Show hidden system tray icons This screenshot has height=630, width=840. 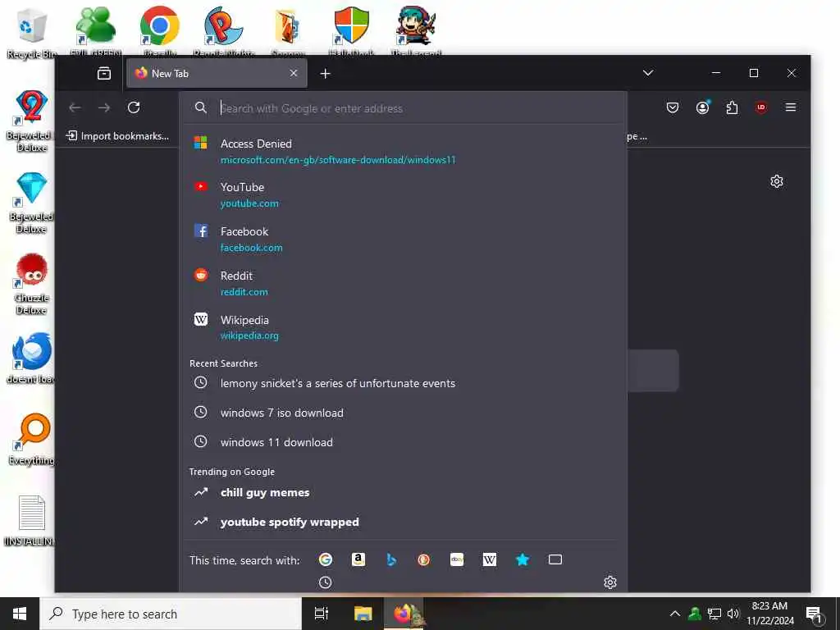point(675,614)
